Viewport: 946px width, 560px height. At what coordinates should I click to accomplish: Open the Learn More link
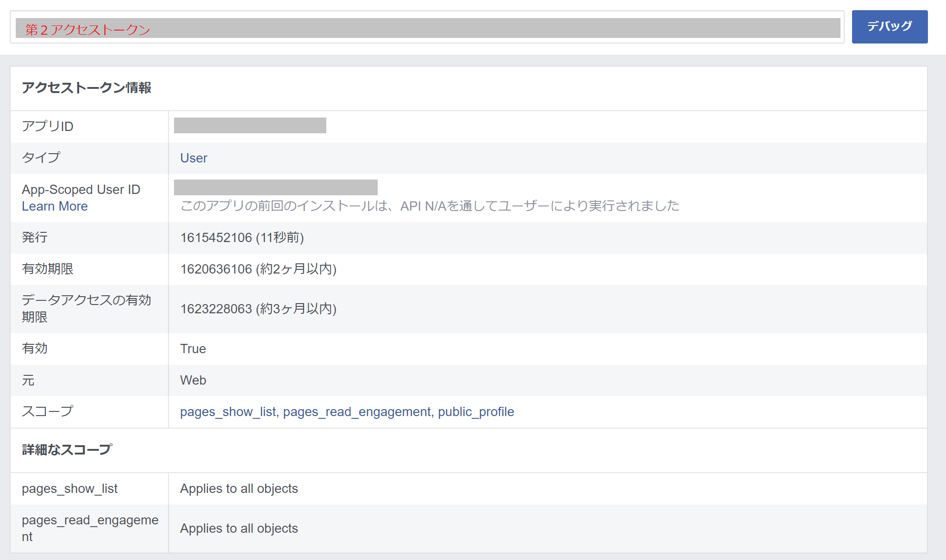pos(55,206)
